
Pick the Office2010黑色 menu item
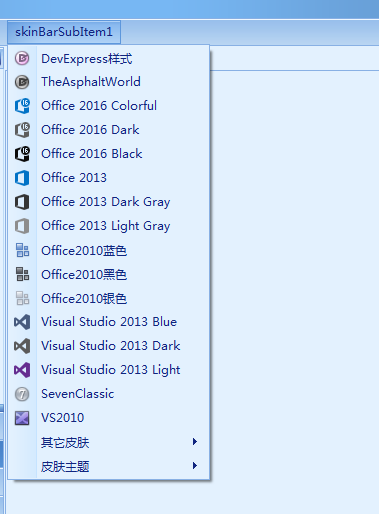(x=109, y=274)
